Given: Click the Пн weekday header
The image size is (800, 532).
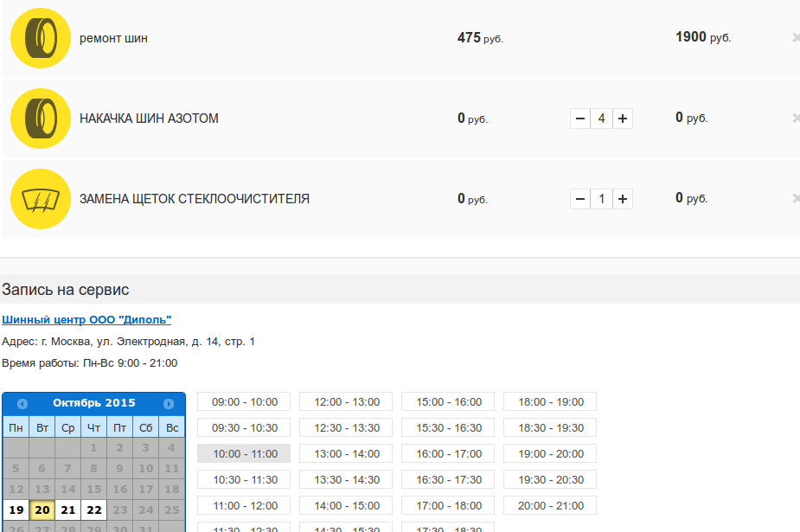Looking at the screenshot, I should pyautogui.click(x=16, y=427).
